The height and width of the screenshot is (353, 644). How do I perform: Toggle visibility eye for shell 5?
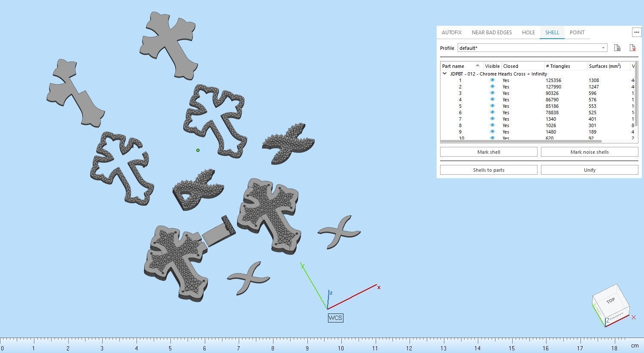click(x=492, y=106)
